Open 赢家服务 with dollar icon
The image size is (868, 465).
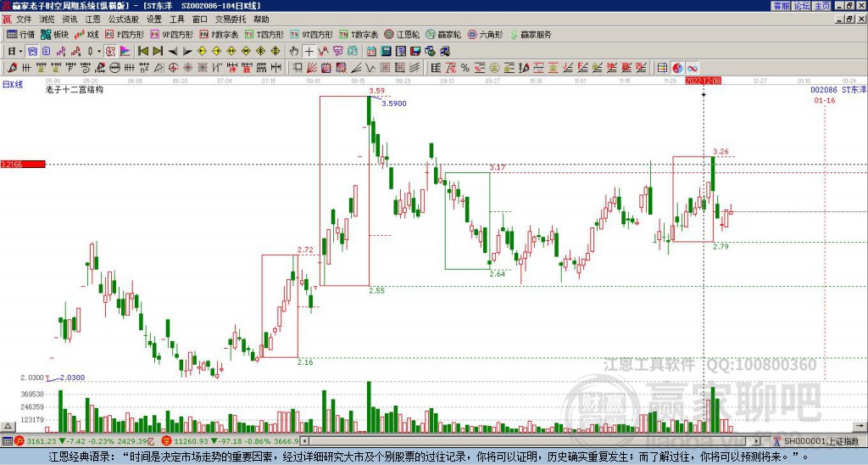tap(531, 34)
